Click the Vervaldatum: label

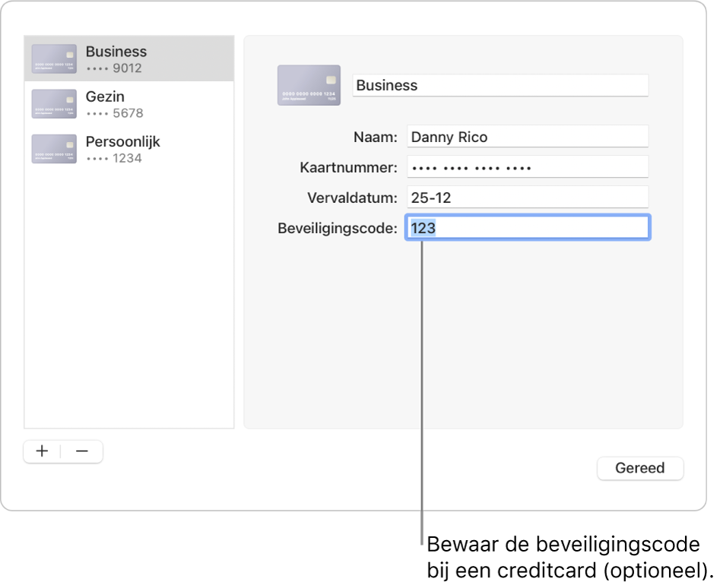pyautogui.click(x=352, y=198)
